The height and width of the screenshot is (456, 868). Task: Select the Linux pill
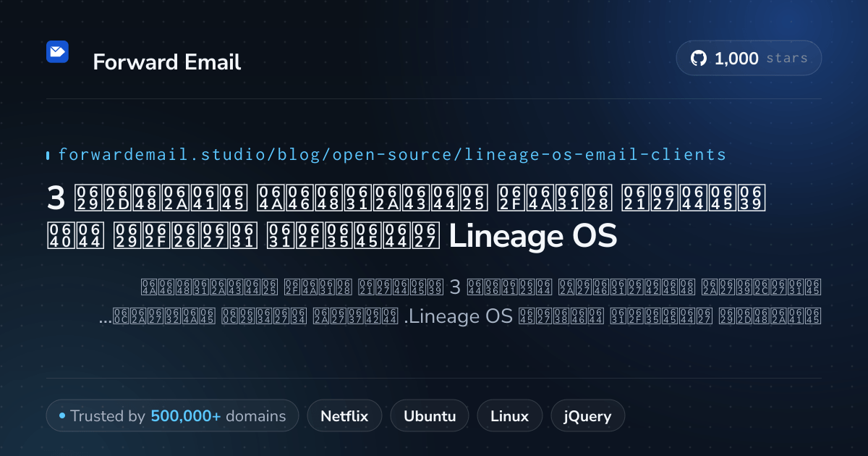click(x=509, y=416)
